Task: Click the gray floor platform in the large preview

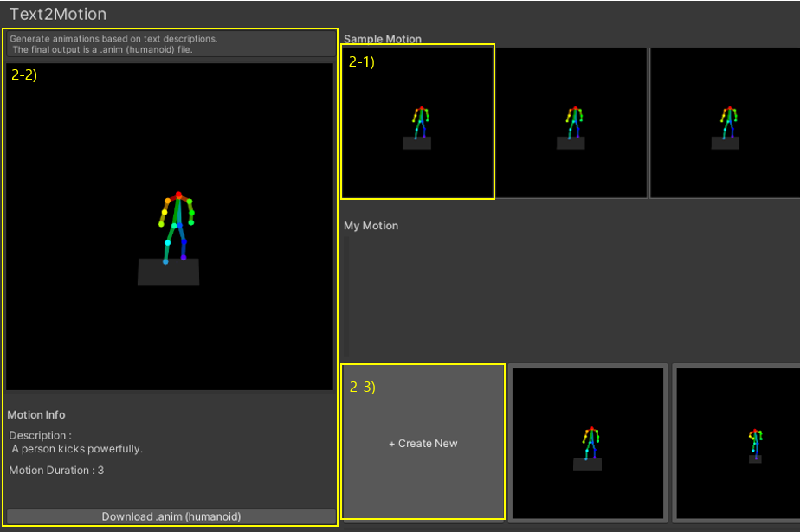Action: coord(168,272)
